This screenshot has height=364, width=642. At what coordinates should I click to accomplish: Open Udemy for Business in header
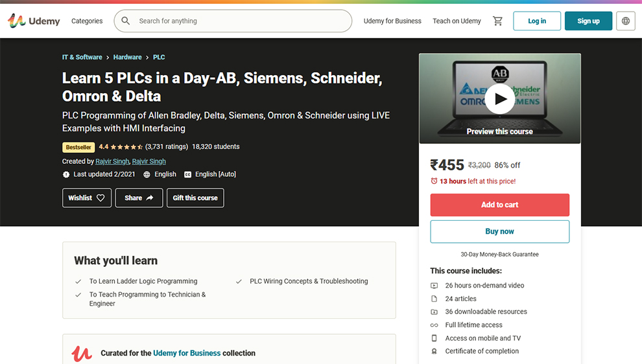392,21
